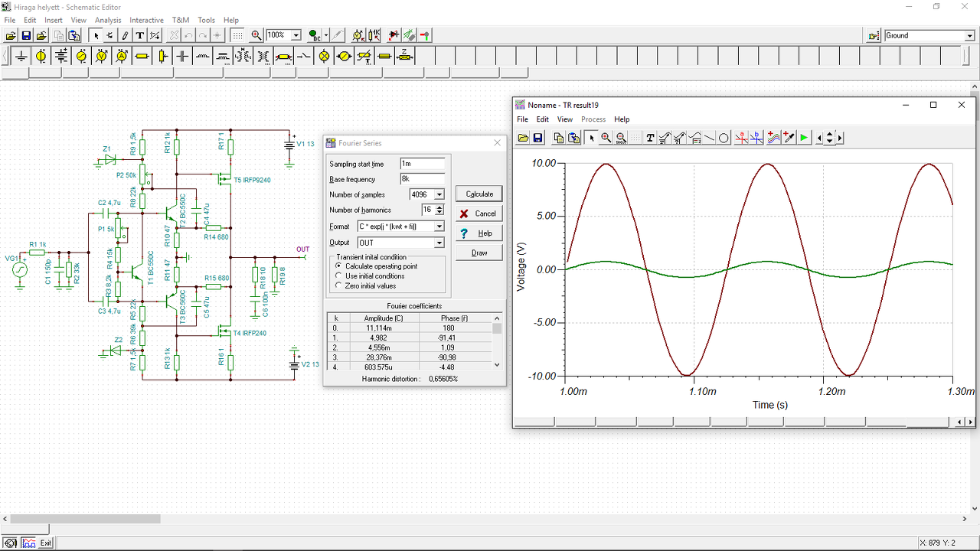The height and width of the screenshot is (551, 980).
Task: Select the resistor component icon
Action: (142, 56)
